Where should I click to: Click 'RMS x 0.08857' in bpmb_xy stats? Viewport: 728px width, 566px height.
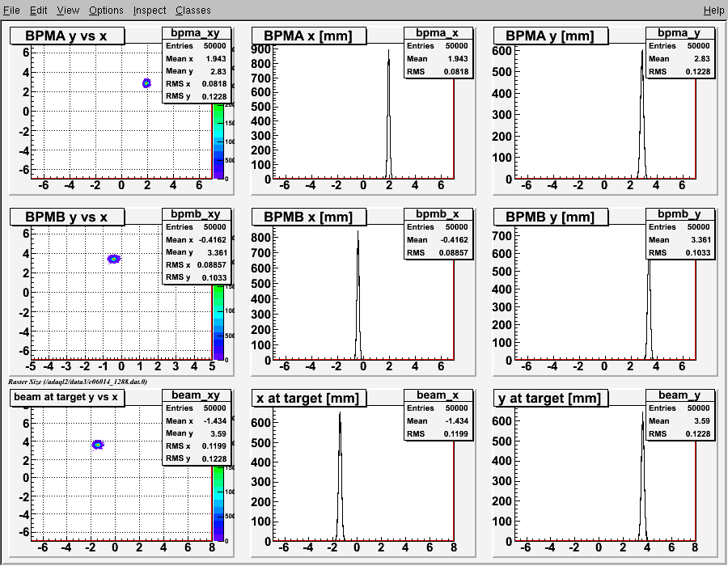[196, 264]
